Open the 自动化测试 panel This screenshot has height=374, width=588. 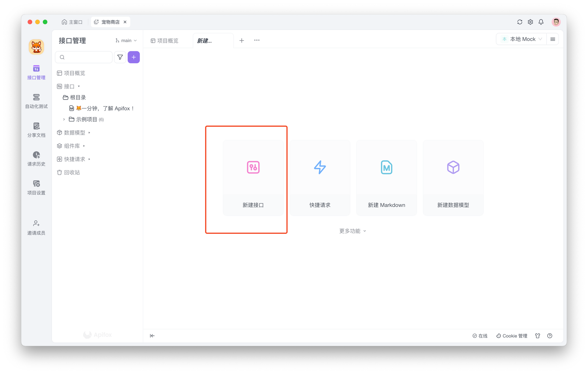click(x=36, y=101)
